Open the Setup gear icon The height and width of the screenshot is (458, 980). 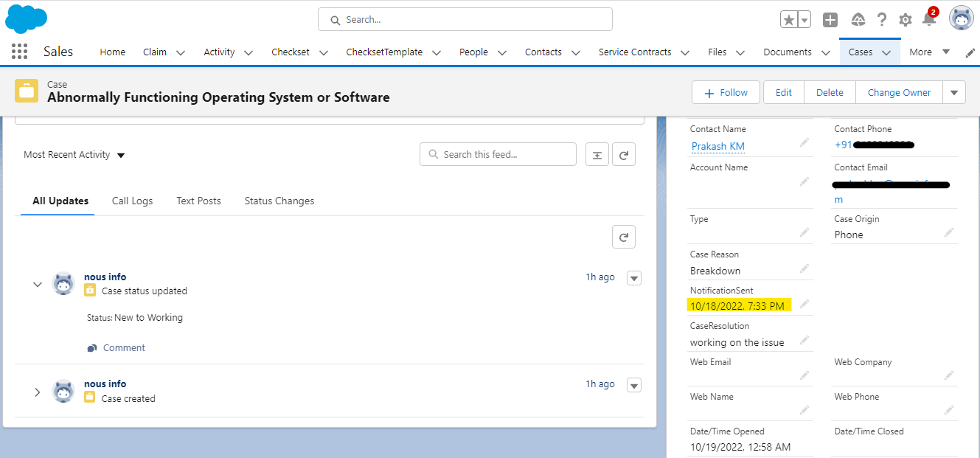coord(905,20)
